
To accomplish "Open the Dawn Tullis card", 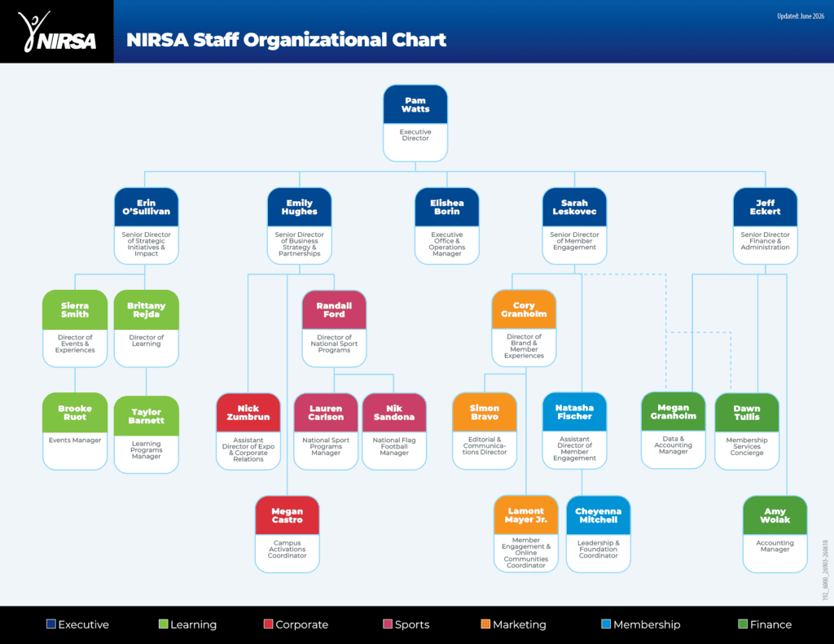I will point(747,432).
